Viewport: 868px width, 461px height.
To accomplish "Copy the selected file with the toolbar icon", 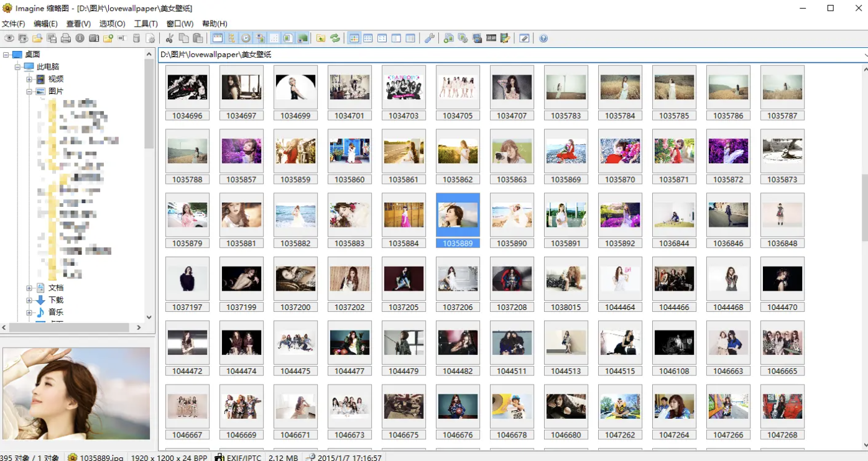I will pos(183,39).
